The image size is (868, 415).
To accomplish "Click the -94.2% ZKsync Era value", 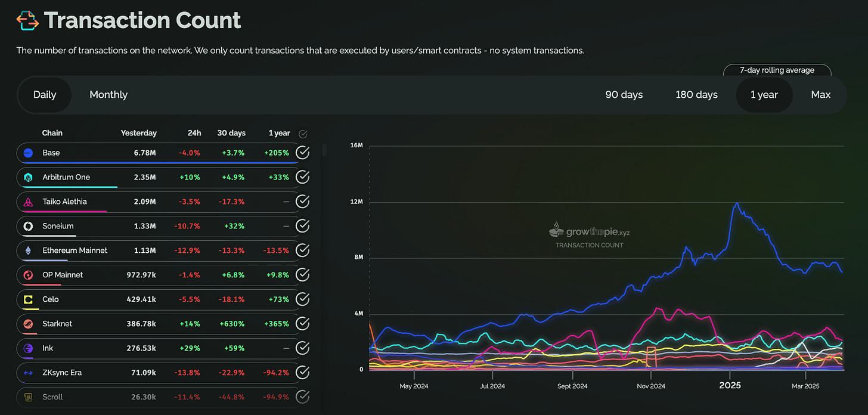I will click(275, 373).
